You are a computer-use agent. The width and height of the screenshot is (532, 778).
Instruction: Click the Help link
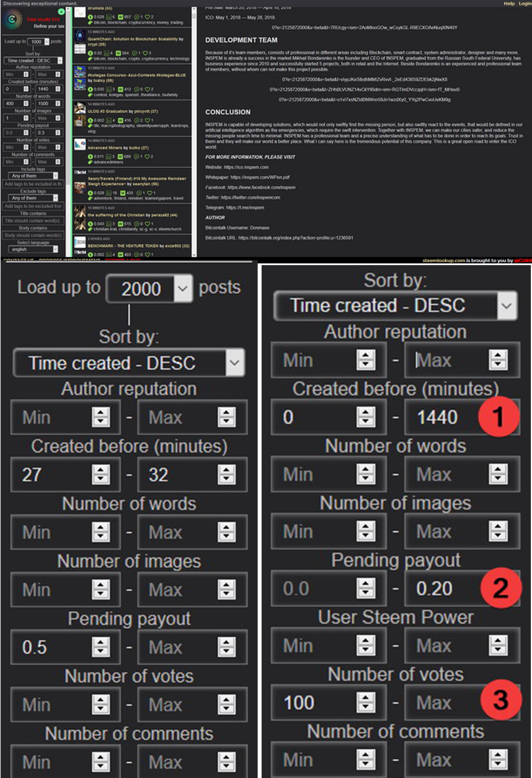[509, 3]
